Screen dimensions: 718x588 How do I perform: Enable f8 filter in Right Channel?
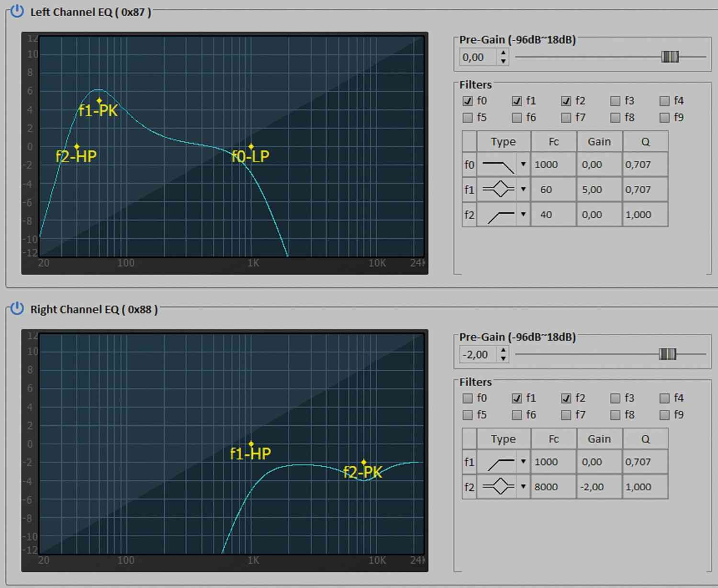[615, 415]
